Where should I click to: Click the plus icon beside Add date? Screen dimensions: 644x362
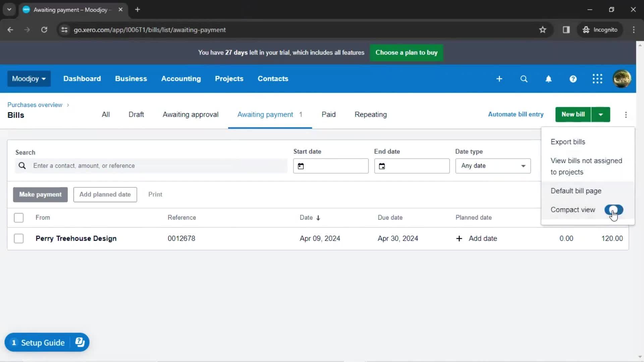[x=459, y=238]
